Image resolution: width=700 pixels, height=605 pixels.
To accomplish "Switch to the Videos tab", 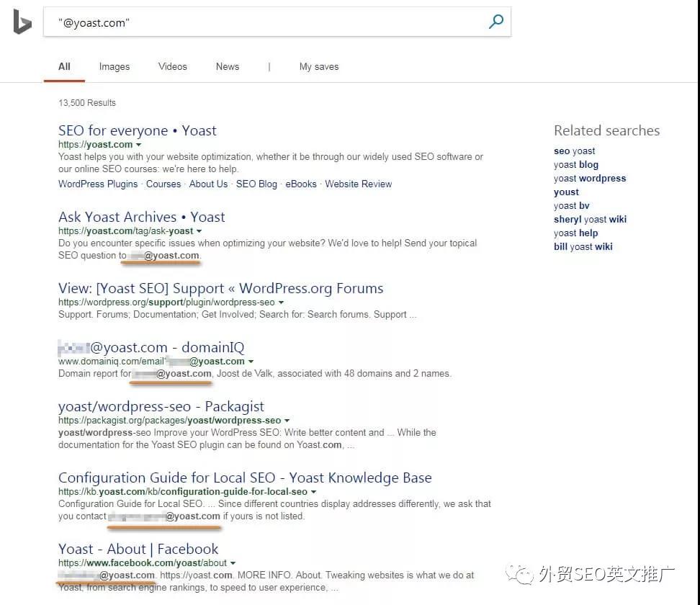I will point(172,66).
